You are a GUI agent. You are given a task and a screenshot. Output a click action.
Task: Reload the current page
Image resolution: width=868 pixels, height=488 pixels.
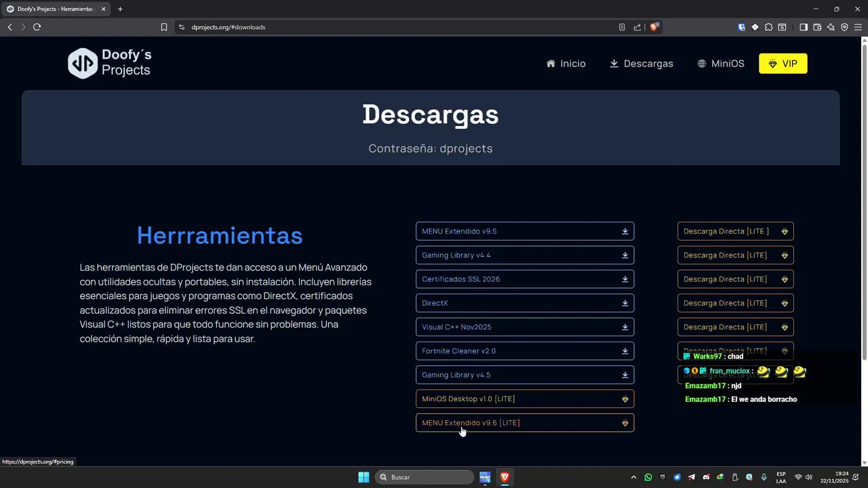click(x=37, y=27)
